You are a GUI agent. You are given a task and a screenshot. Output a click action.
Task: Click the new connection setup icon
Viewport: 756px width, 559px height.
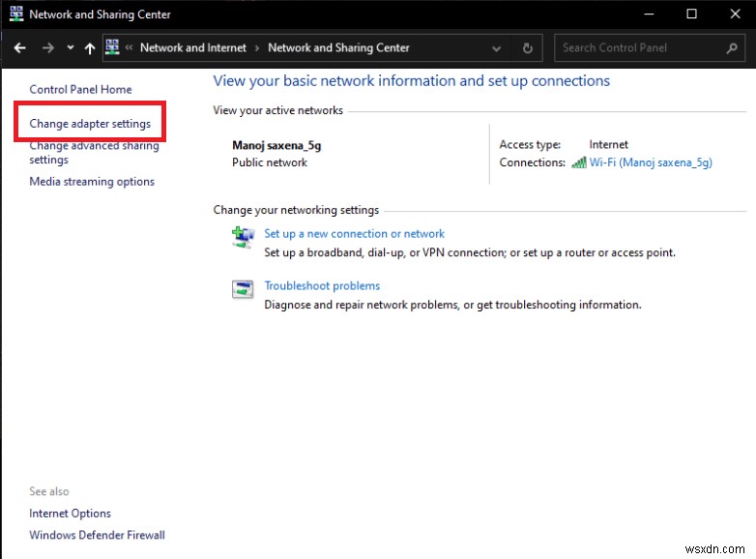pyautogui.click(x=242, y=236)
